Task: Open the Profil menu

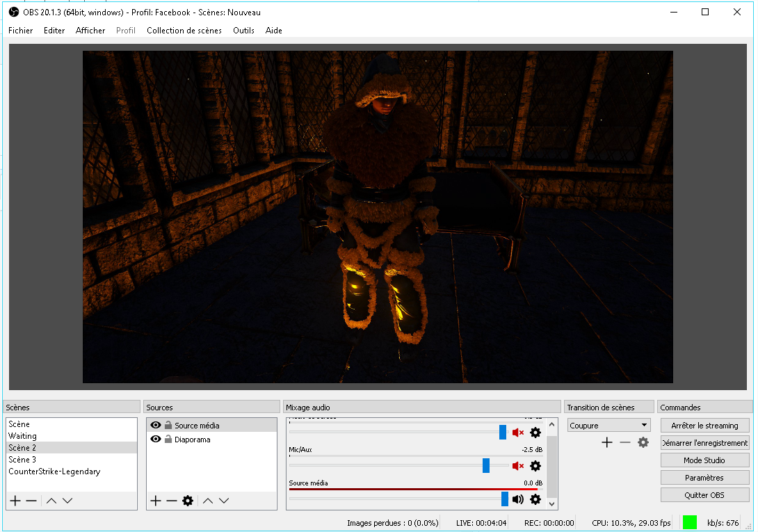Action: 126,31
